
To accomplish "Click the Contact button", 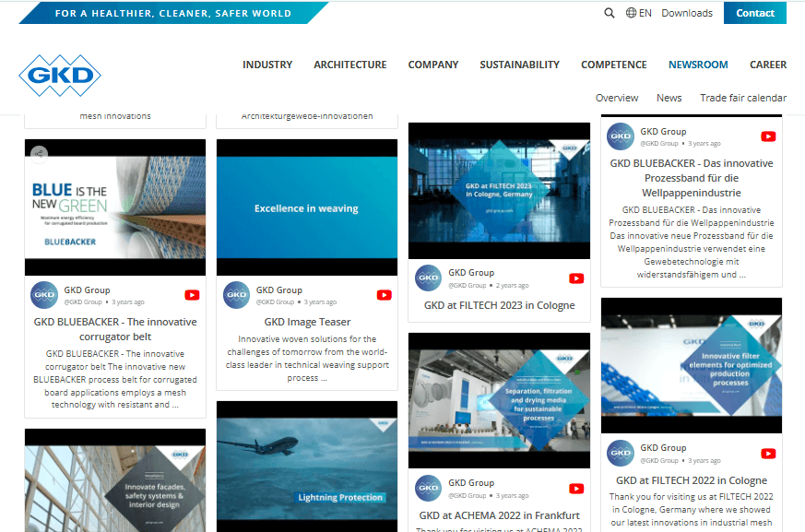I will pyautogui.click(x=754, y=13).
